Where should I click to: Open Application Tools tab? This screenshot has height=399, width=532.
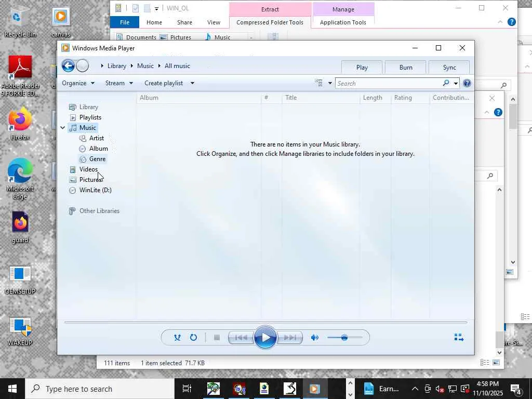343,22
